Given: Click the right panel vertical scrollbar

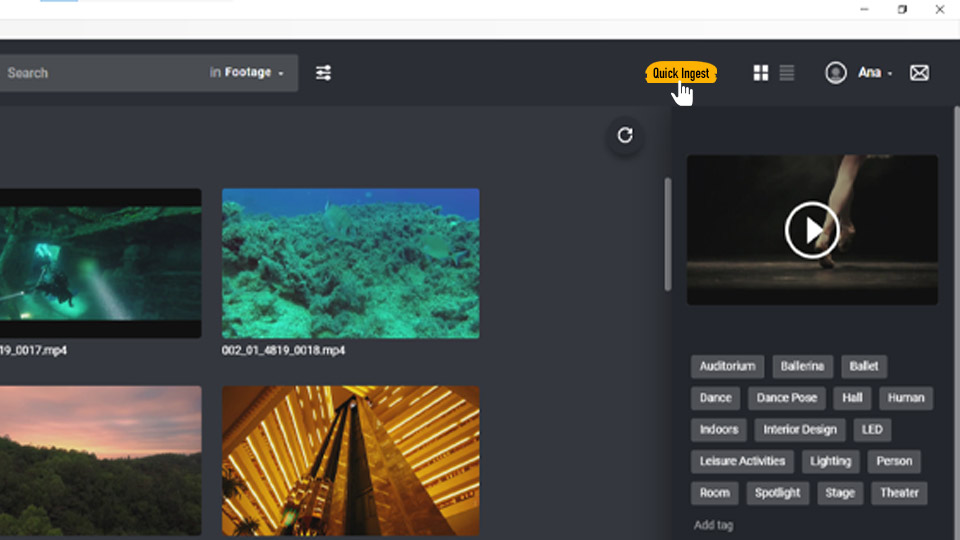Looking at the screenshot, I should point(956,323).
